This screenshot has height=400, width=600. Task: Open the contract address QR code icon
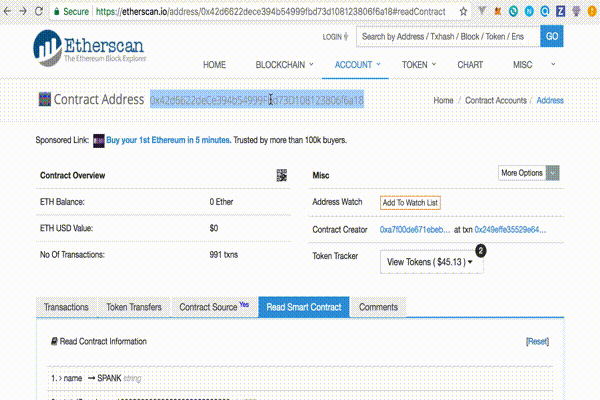coord(282,175)
